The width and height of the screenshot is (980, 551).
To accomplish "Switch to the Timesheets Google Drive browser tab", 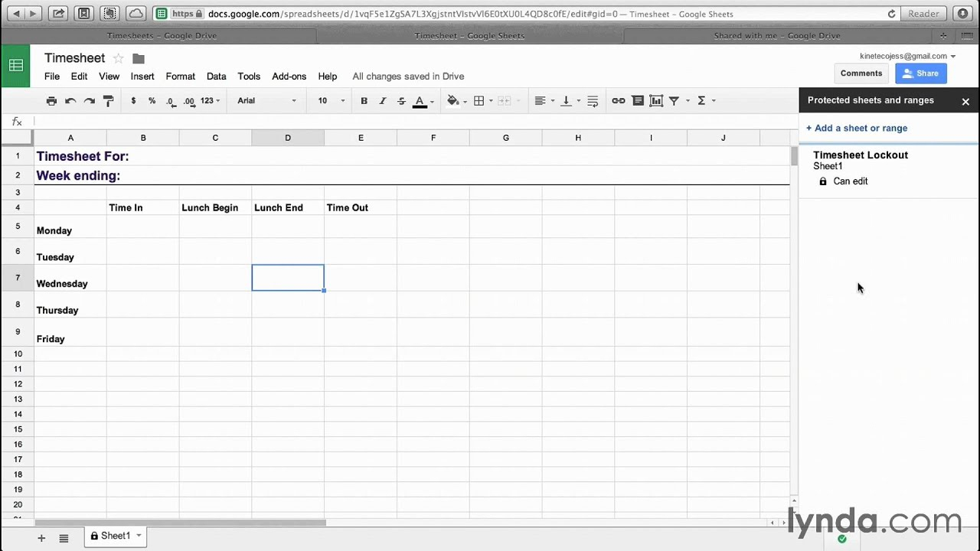I will (x=162, y=35).
